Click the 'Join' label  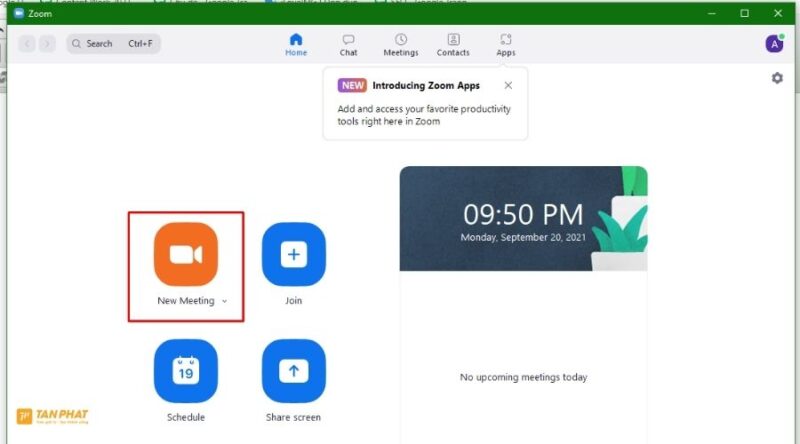(x=293, y=301)
